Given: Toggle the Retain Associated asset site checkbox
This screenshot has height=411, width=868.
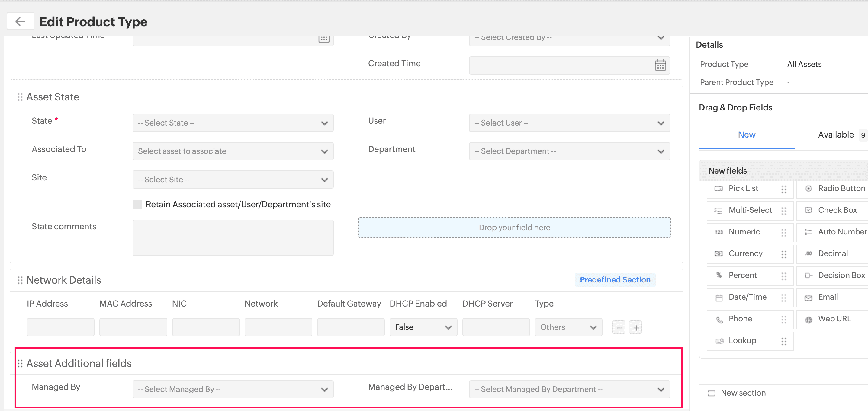Looking at the screenshot, I should 137,204.
